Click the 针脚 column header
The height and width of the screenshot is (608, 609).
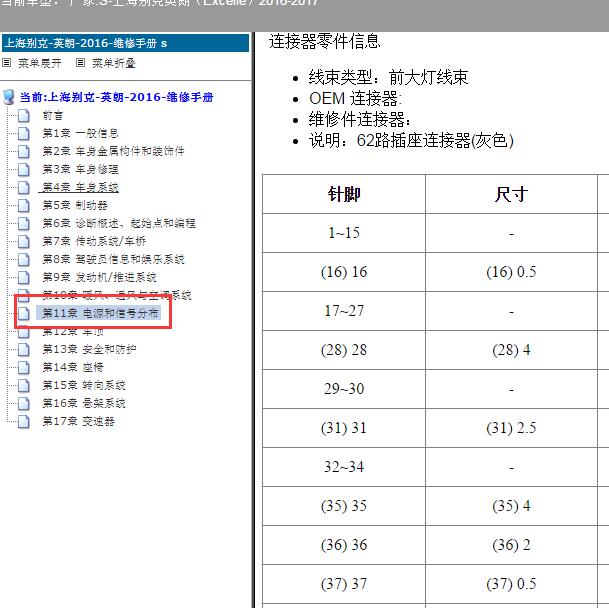344,194
